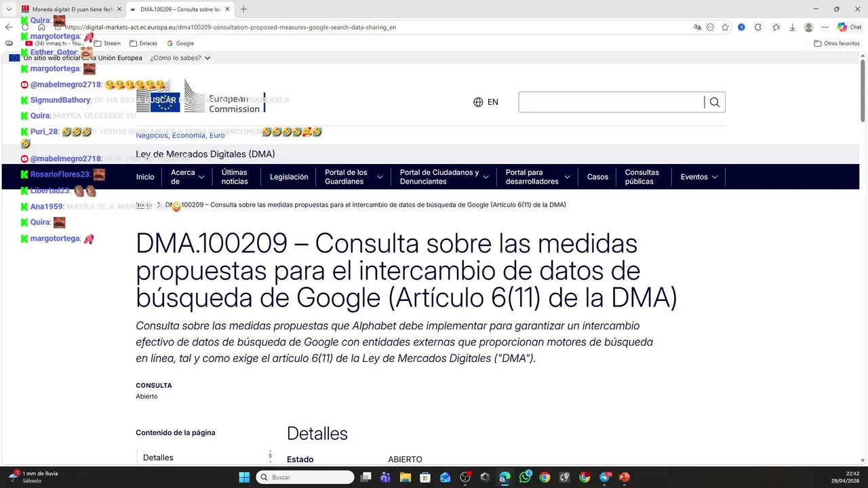The image size is (868, 488).
Task: Open WhatsApp taskbar icon
Action: click(x=525, y=477)
